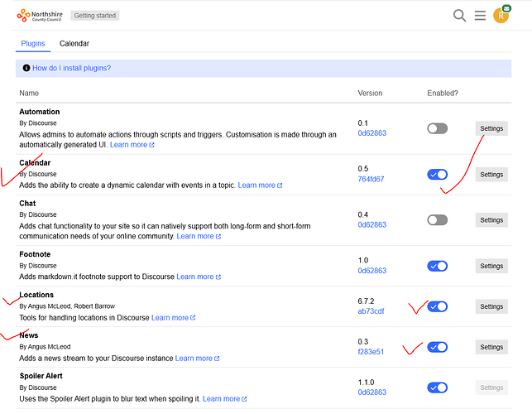The image size is (532, 414).
Task: Click external link icon in Calendar row
Action: point(280,185)
